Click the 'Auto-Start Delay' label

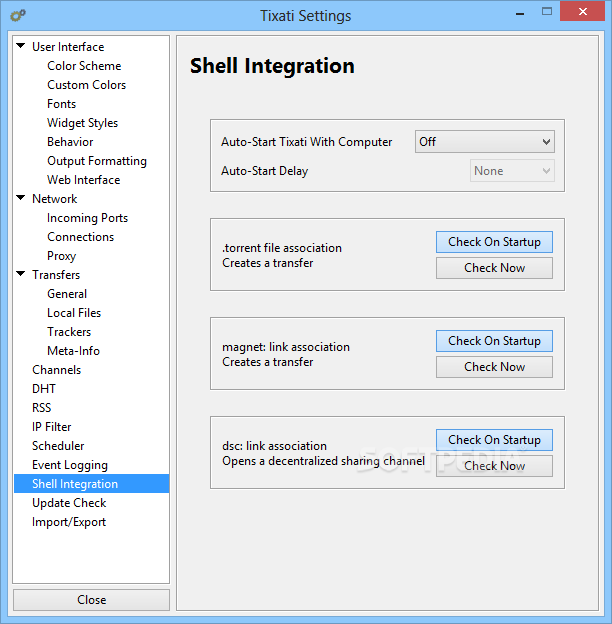(x=265, y=171)
